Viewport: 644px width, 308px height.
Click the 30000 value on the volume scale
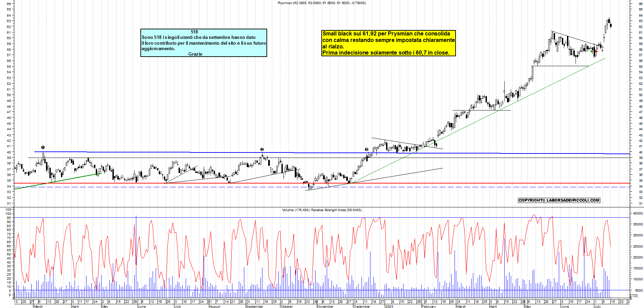tap(638, 235)
